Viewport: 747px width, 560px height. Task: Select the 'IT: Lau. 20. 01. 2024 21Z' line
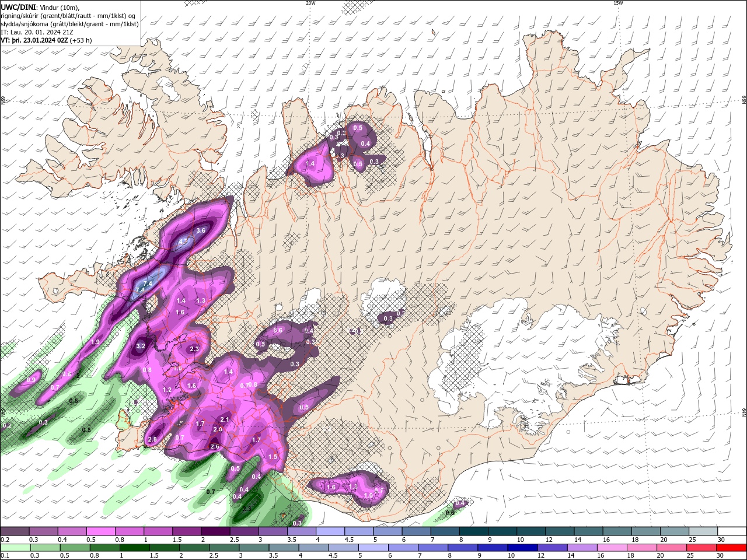click(37, 32)
